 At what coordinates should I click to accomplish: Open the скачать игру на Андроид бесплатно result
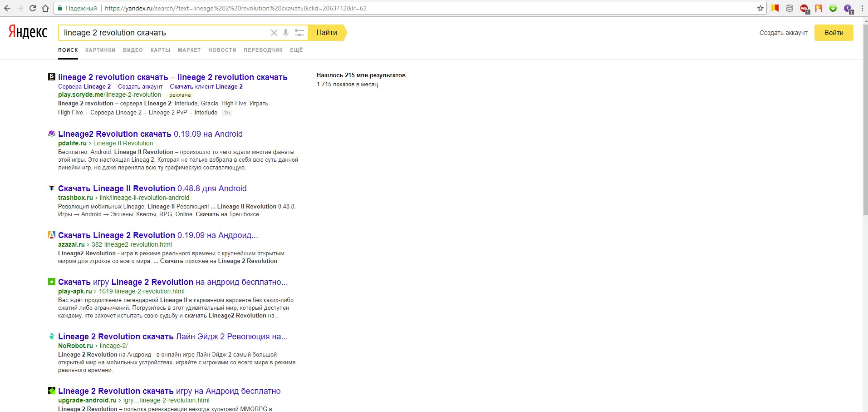point(169,391)
